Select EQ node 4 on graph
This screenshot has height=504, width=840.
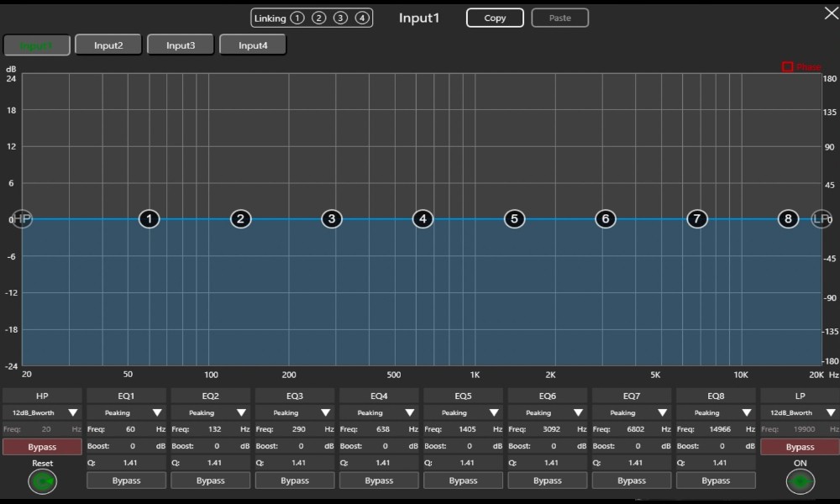click(423, 218)
